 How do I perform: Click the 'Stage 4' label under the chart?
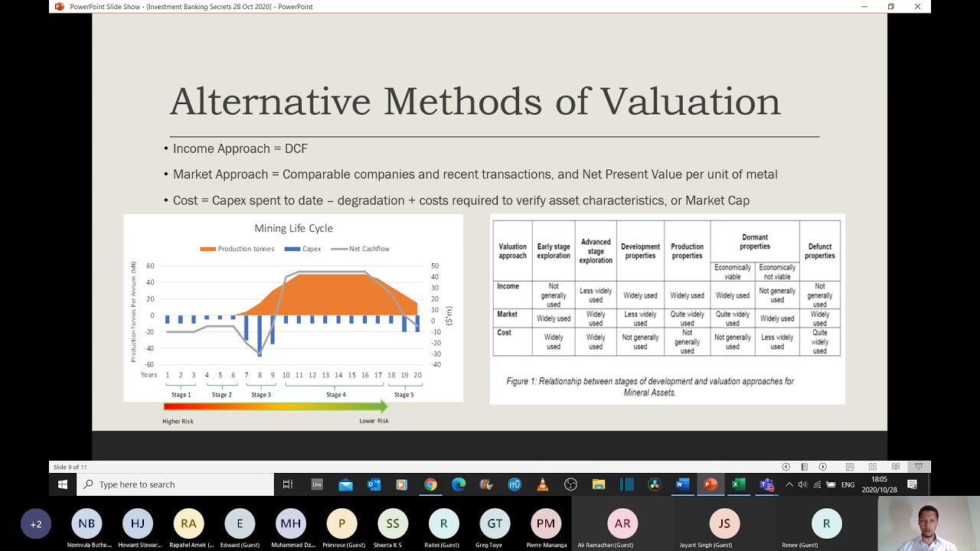(x=335, y=395)
